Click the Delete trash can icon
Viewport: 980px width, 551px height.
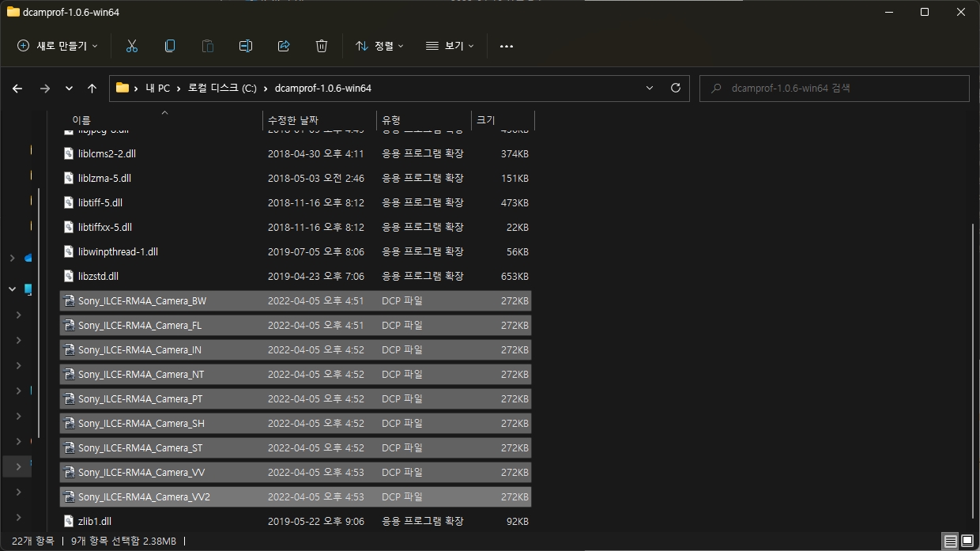click(x=322, y=46)
